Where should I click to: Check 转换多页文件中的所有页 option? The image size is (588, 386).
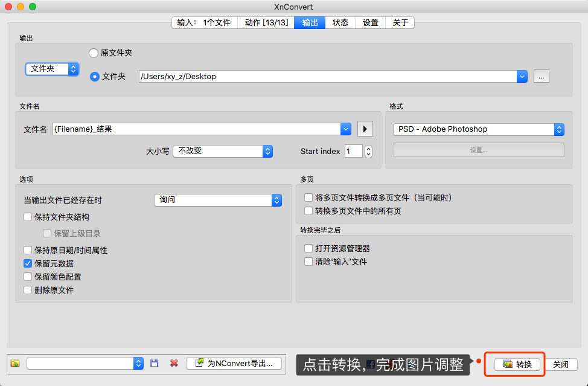[x=308, y=211]
